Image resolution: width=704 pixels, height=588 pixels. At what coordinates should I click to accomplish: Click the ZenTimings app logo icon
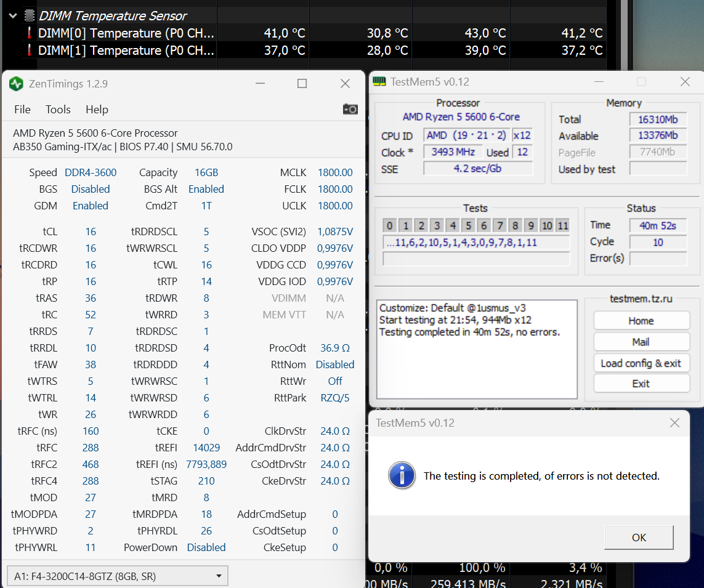click(16, 84)
